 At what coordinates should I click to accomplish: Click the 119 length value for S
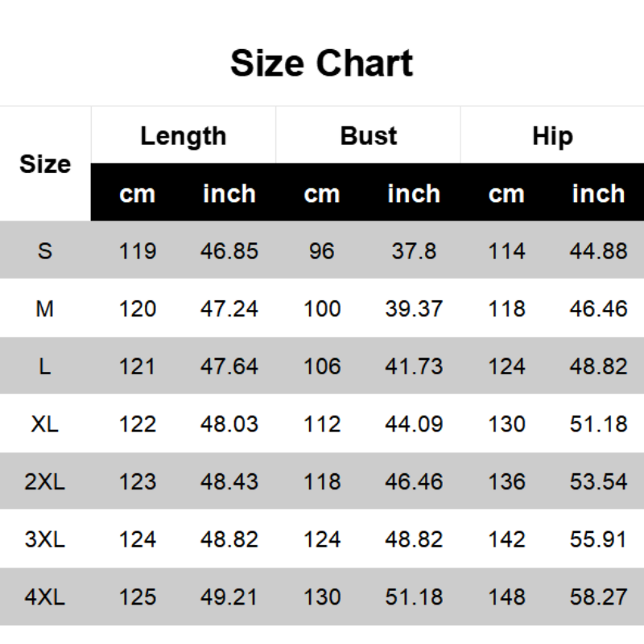pos(137,250)
